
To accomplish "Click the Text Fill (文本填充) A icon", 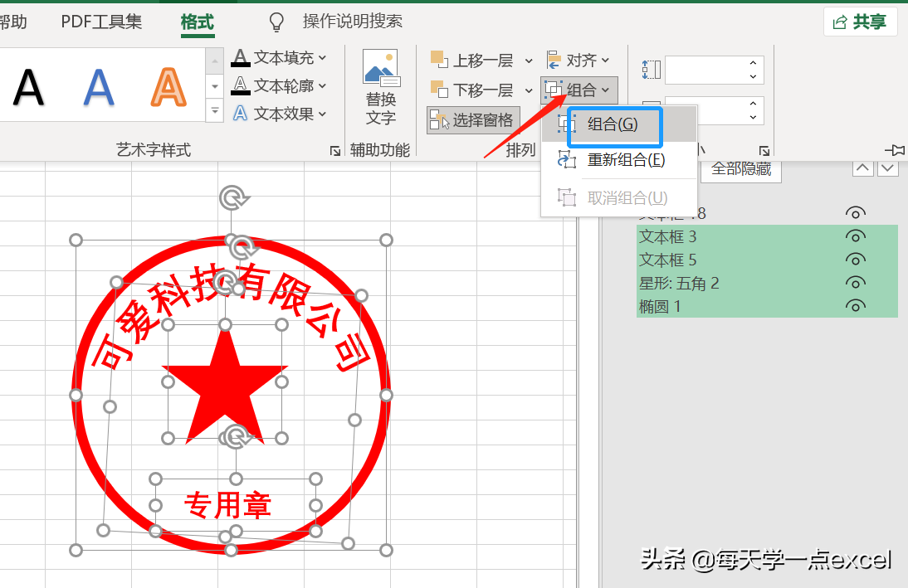I will (241, 58).
